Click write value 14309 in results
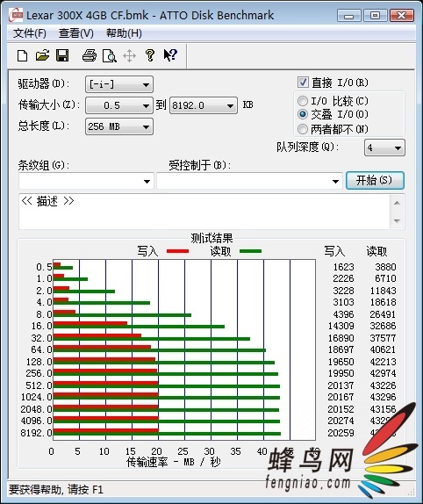Viewport: 423px width, 504px height. click(x=341, y=326)
